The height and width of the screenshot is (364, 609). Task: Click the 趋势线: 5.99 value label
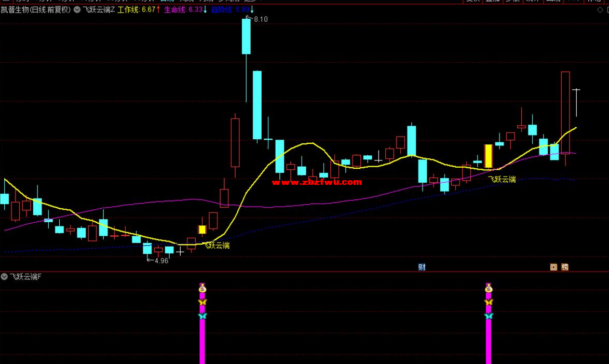[231, 10]
